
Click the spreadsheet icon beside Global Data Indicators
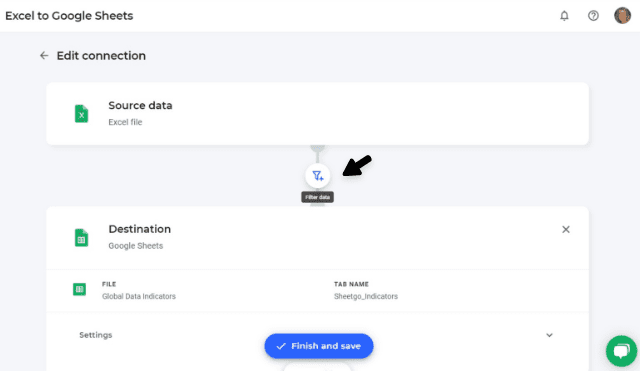[79, 289]
